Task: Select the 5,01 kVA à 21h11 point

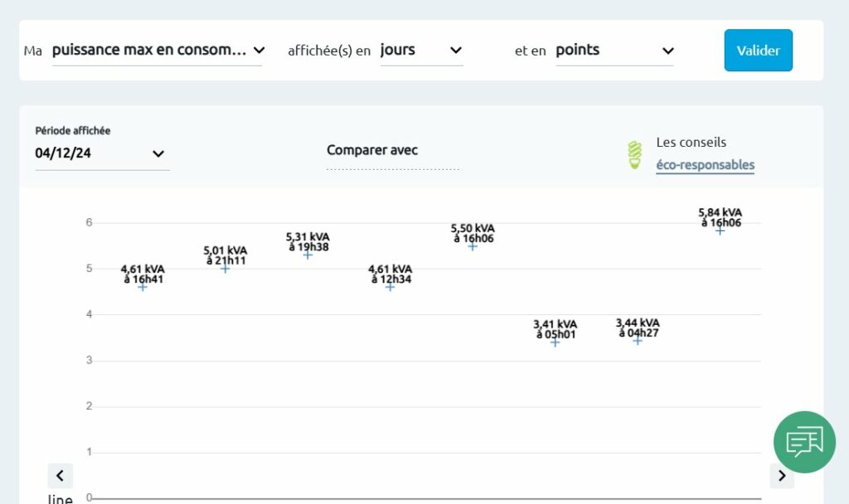Action: click(x=225, y=269)
